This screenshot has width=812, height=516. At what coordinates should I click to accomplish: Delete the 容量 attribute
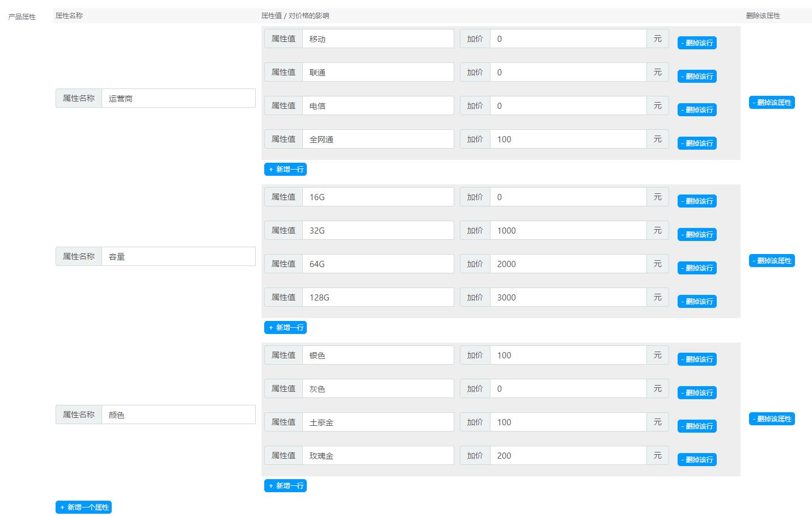(772, 261)
